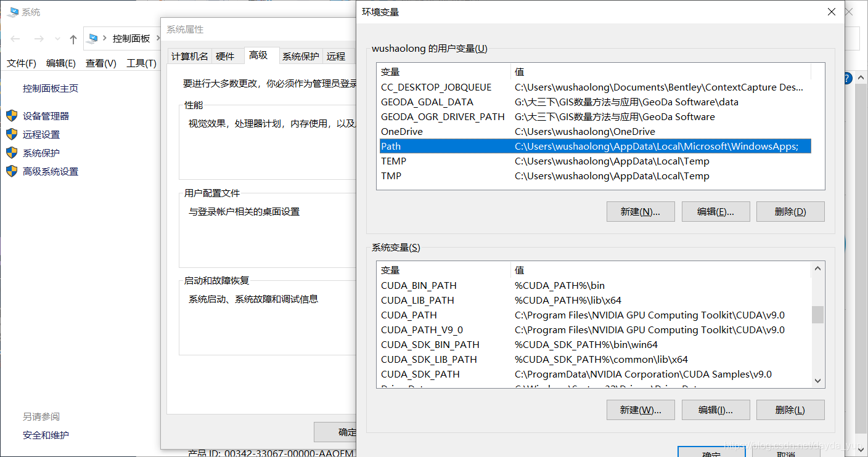
Task: Select the CUDA_PATH system variable row
Action: pyautogui.click(x=595, y=315)
